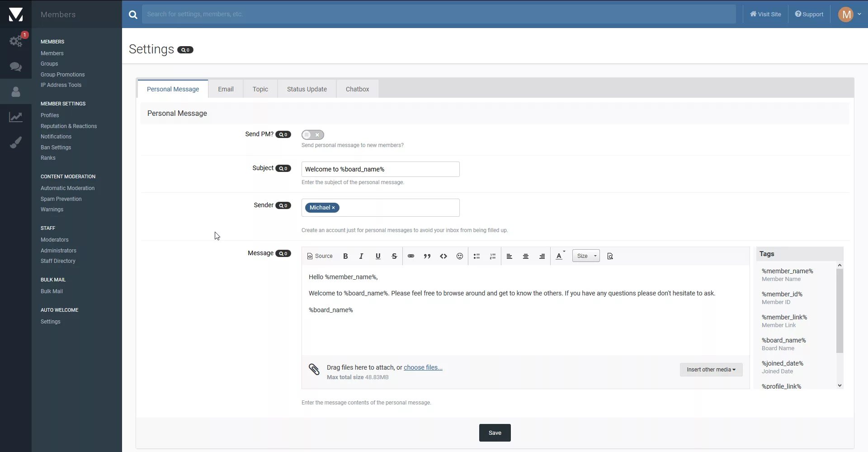
Task: Align text right in editor
Action: tap(542, 256)
